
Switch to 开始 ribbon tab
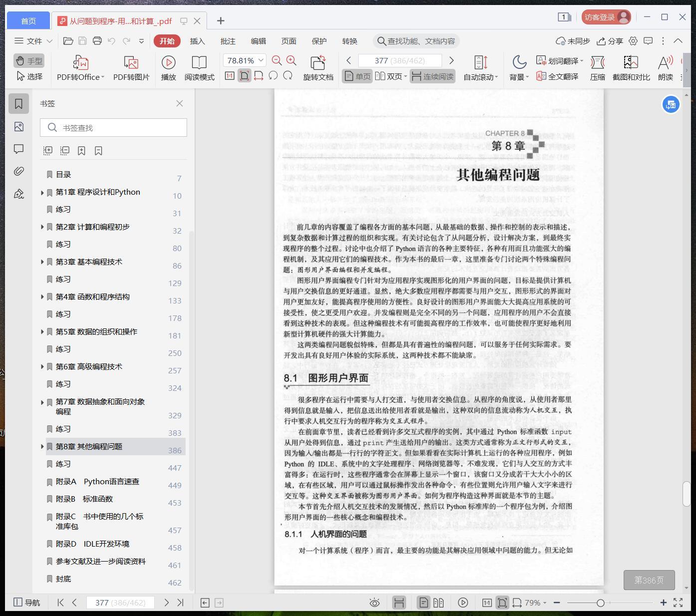[x=167, y=41]
